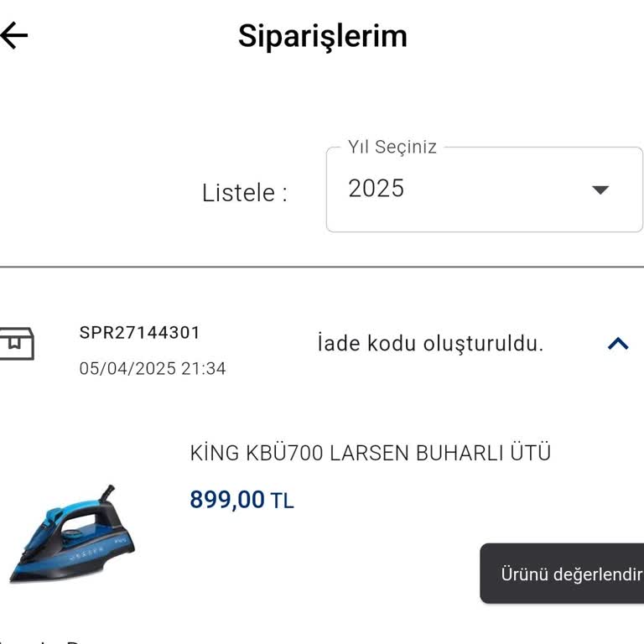
Task: Click the empty area right of the year arrow
Action: [629, 190]
